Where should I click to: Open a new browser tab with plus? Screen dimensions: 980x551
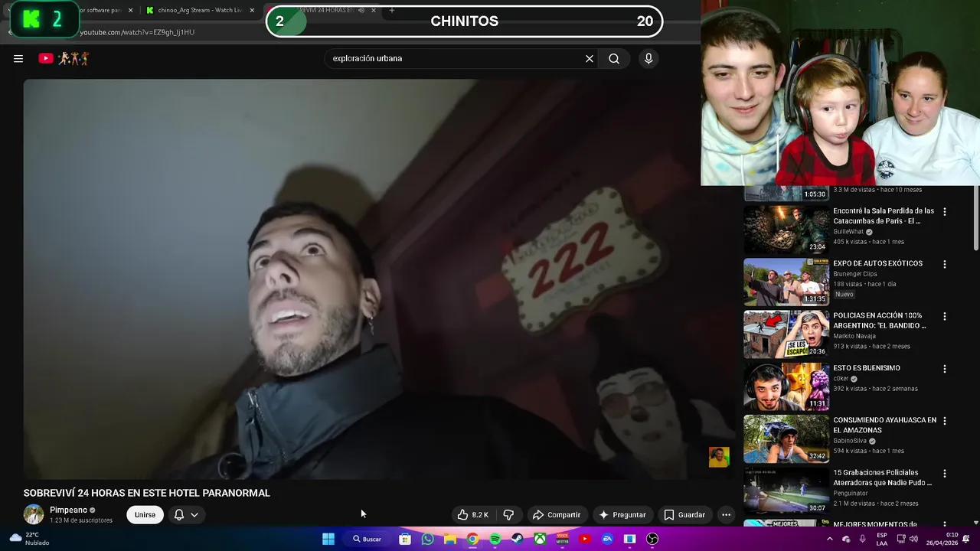[392, 11]
